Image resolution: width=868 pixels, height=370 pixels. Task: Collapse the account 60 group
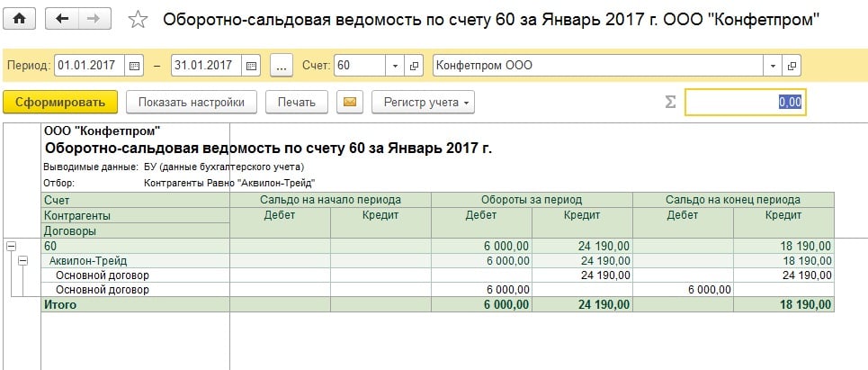pos(9,246)
